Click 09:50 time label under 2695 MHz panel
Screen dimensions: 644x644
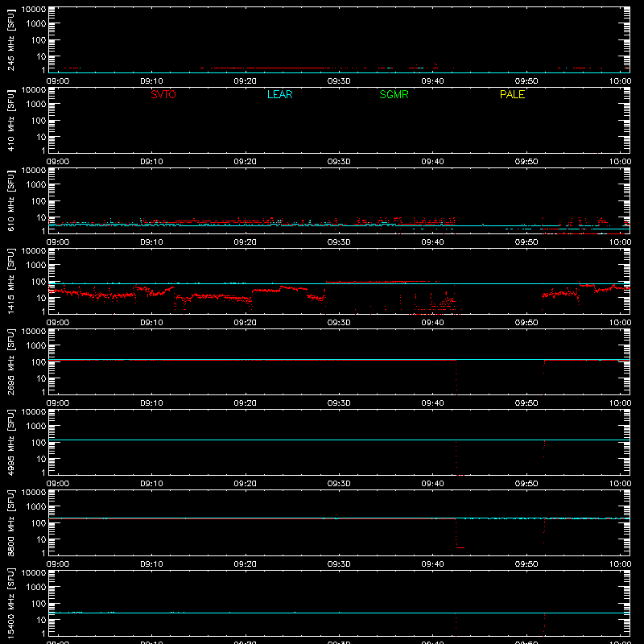[526, 403]
